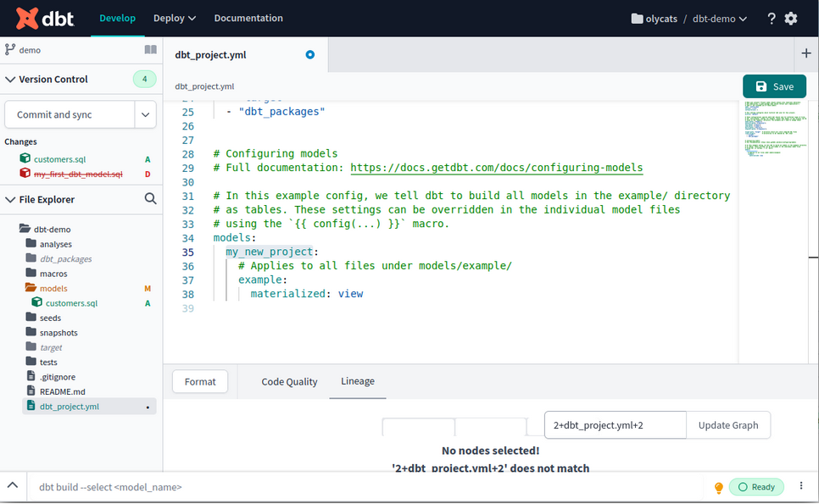Viewport: 819px width, 504px height.
Task: Search files with the magnifier icon
Action: (x=150, y=199)
